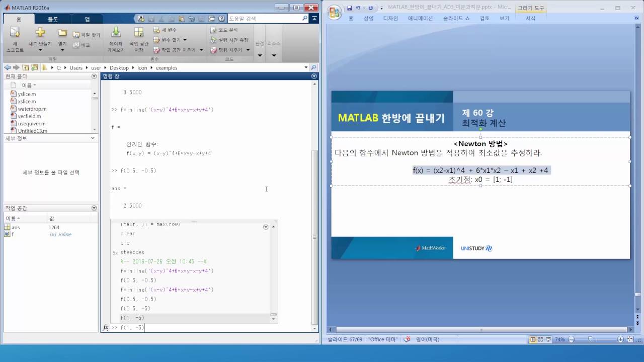Switch to slide sorter view
This screenshot has width=644, height=362.
tap(540, 339)
